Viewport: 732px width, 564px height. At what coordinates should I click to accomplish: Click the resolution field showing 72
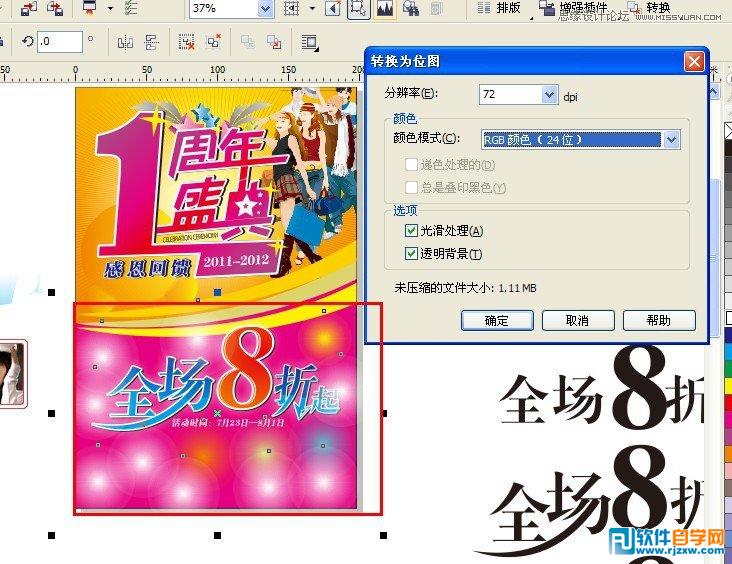tap(511, 94)
